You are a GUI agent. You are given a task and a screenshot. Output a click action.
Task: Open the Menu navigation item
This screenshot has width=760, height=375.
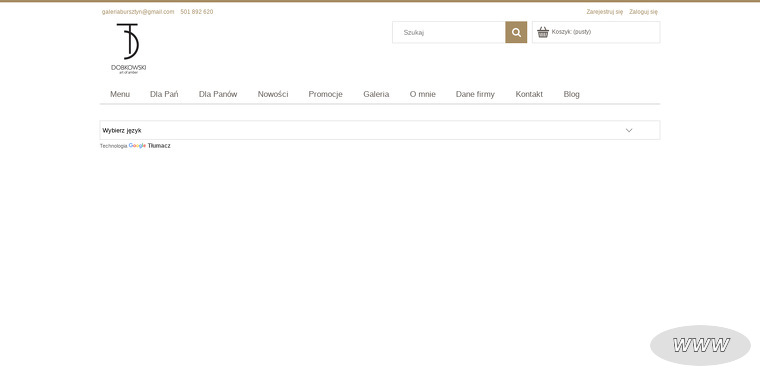tap(120, 94)
